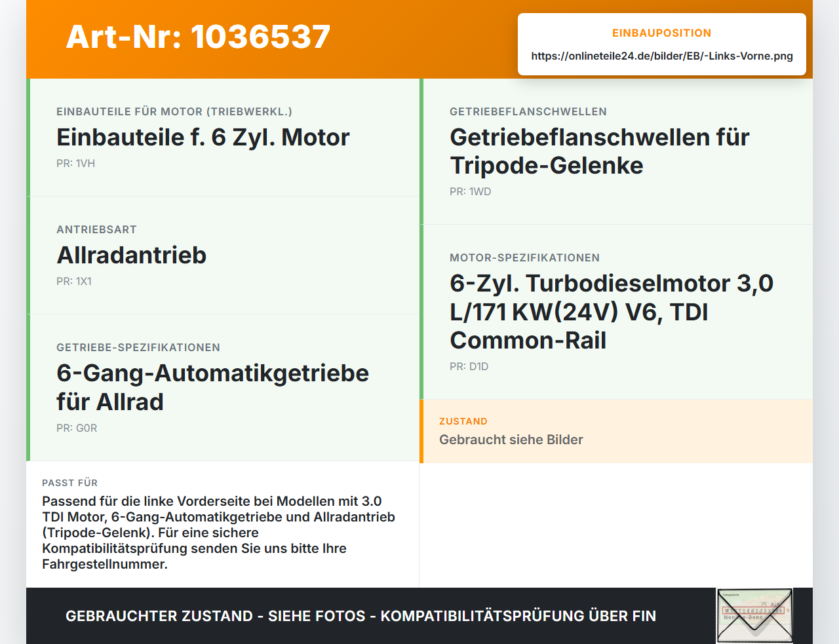Click the Art-Nr: 1036537 heading

click(198, 37)
